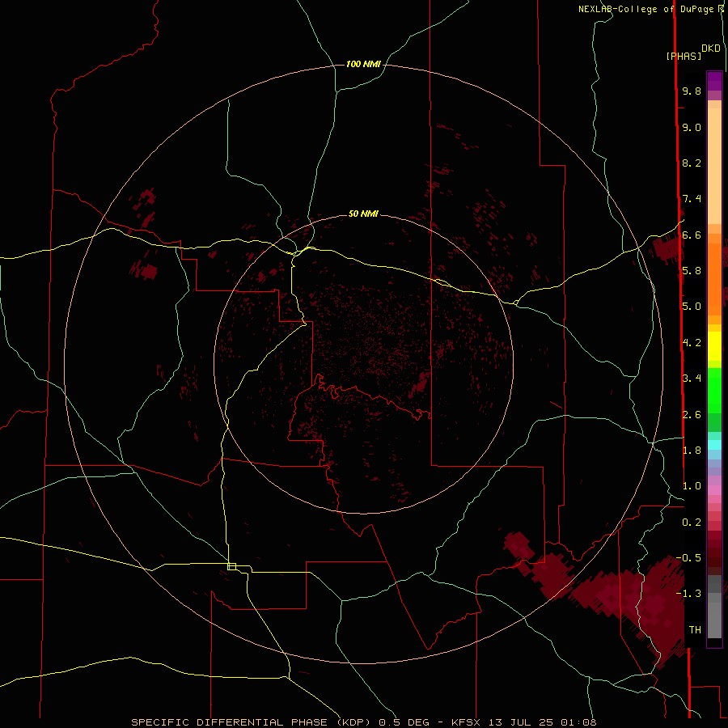The width and height of the screenshot is (728, 728).
Task: Click the 3.4 value on the scale
Action: (692, 379)
